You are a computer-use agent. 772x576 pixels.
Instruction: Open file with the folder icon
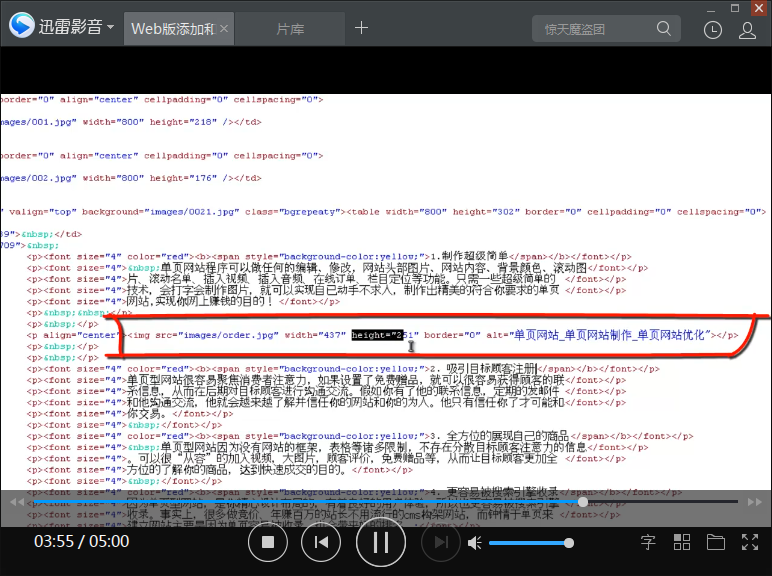pyautogui.click(x=715, y=542)
